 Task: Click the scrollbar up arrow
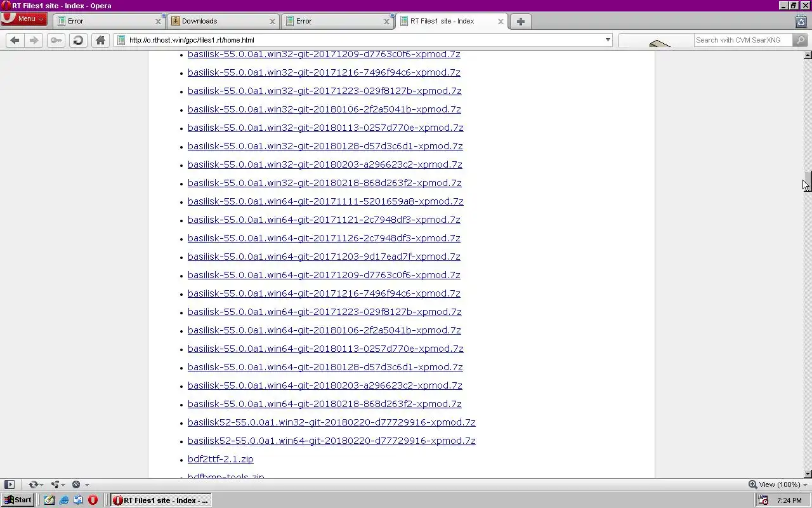point(808,55)
